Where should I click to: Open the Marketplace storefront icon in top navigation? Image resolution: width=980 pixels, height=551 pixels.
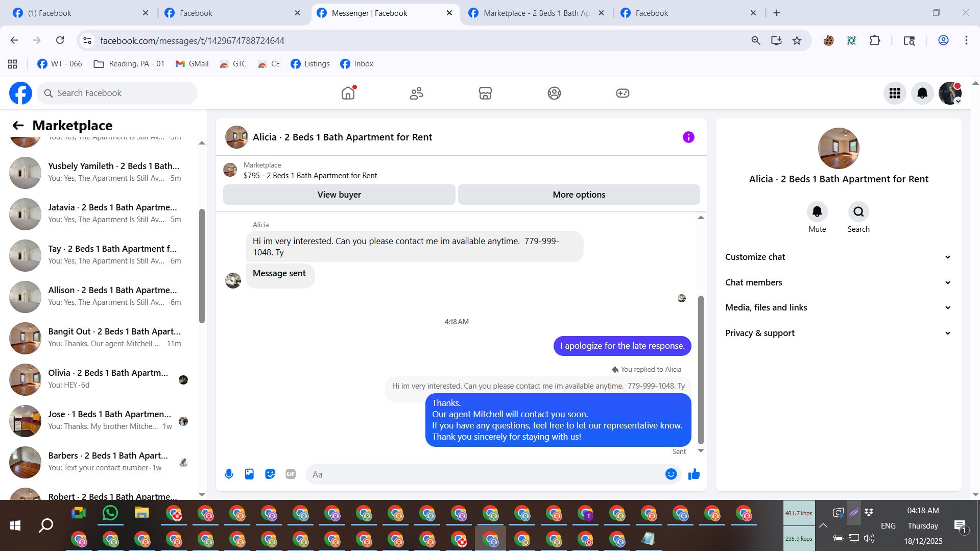click(485, 93)
